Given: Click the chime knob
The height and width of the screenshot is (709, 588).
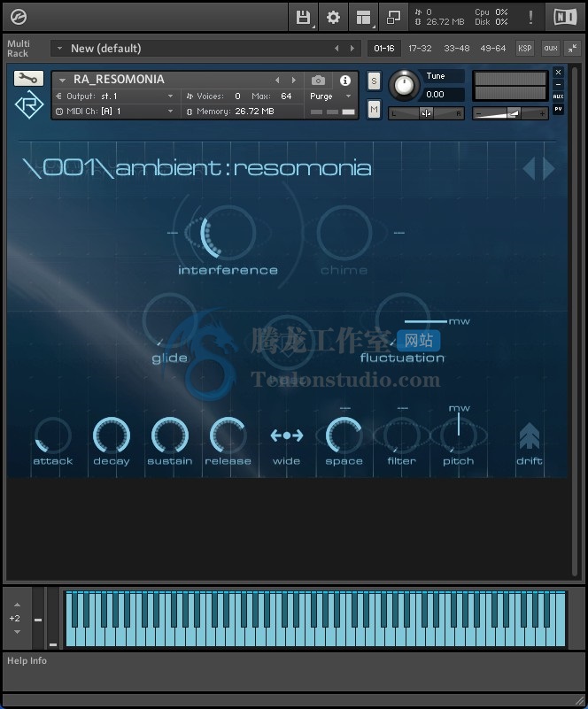Looking at the screenshot, I should 344,233.
